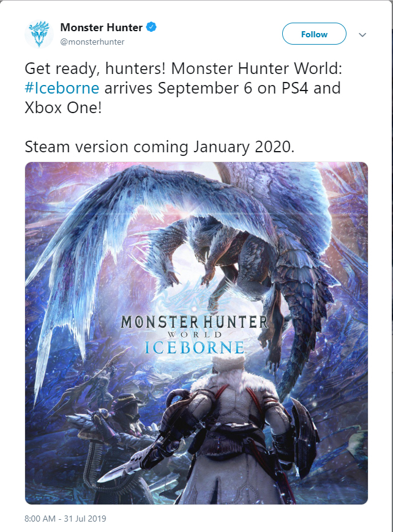This screenshot has height=532, width=393.
Task: Click the 'Steam version coming January 2020' line
Action: [x=160, y=147]
